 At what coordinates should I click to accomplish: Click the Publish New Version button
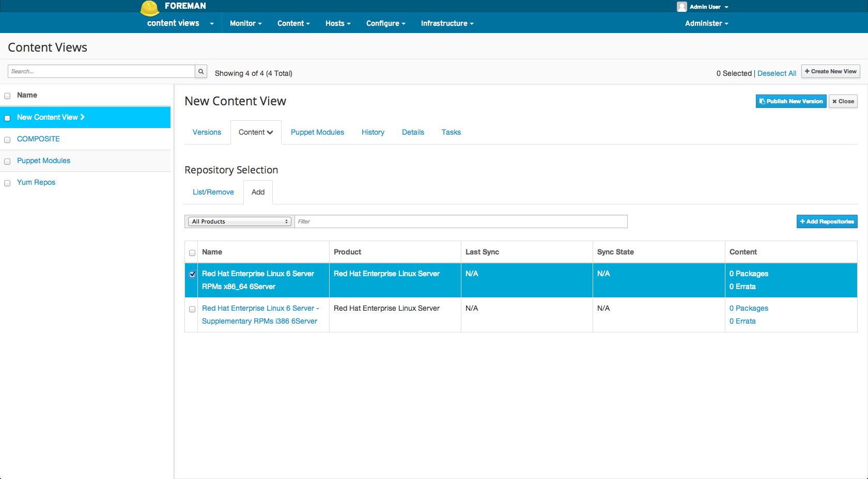(x=791, y=101)
